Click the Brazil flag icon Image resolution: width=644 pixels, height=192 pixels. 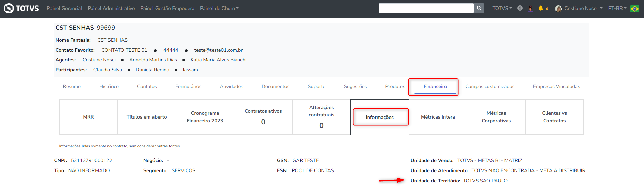pyautogui.click(x=635, y=9)
